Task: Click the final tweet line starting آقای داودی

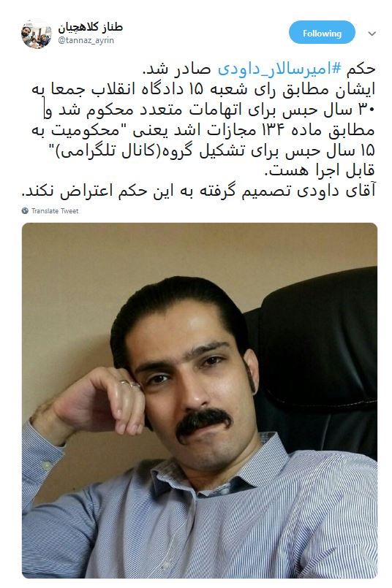Action: tap(199, 191)
